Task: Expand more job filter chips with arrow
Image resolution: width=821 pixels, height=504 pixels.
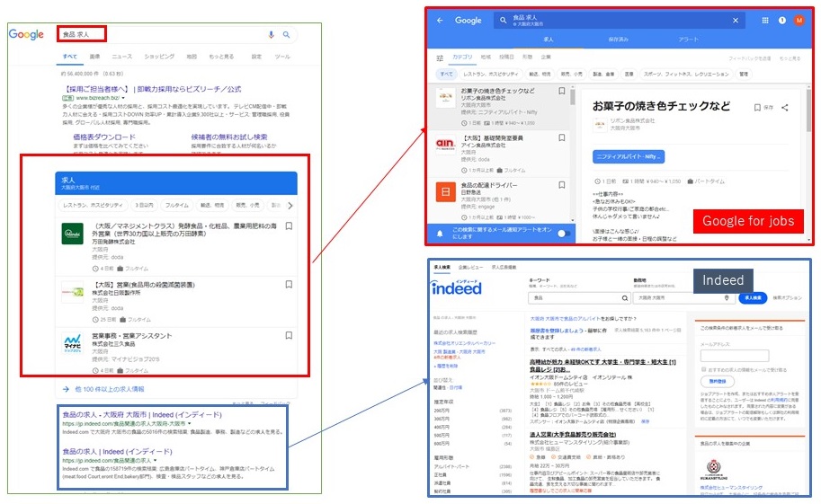Action: [x=290, y=205]
